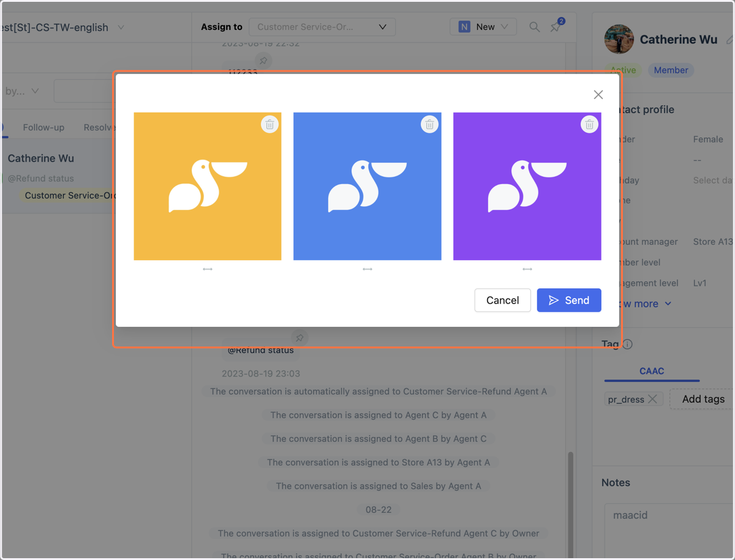Click 'assigned to Agent C by Agent A' log
The height and width of the screenshot is (560, 735).
click(379, 415)
